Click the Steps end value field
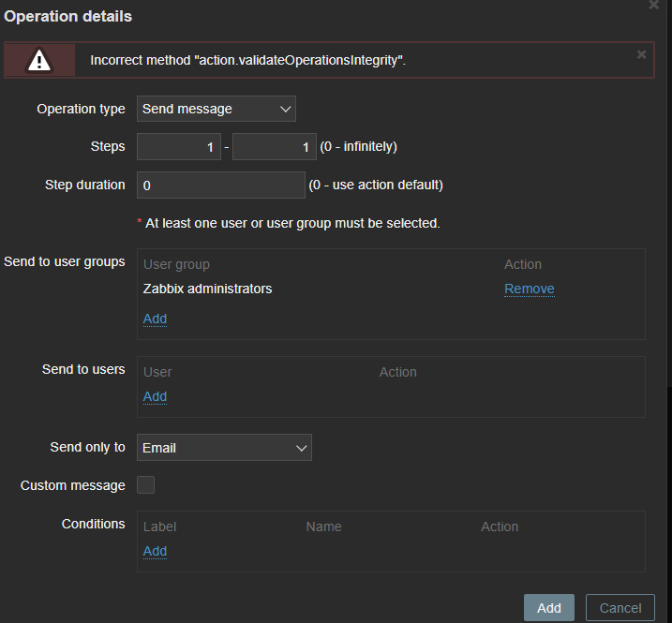Viewport: 672px width, 623px height. [275, 147]
